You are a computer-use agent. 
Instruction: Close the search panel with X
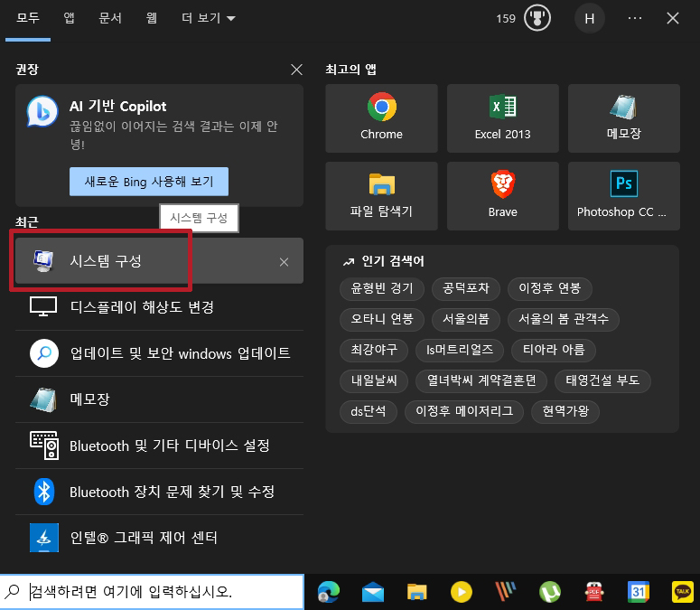673,18
